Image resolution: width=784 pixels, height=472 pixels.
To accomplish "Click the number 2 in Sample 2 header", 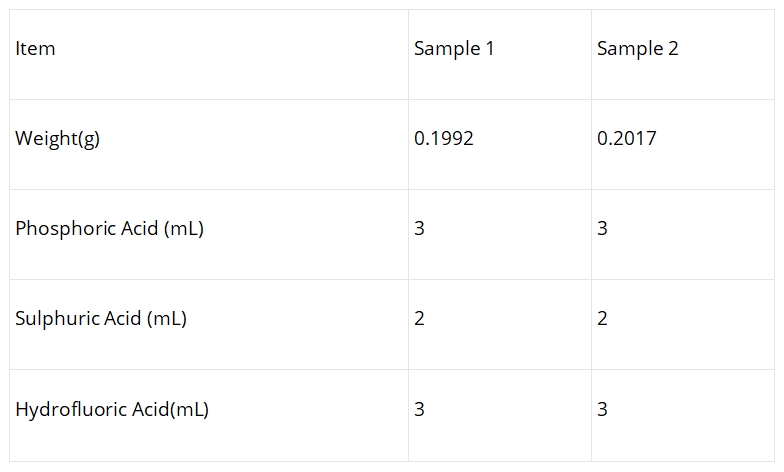I will point(673,48).
